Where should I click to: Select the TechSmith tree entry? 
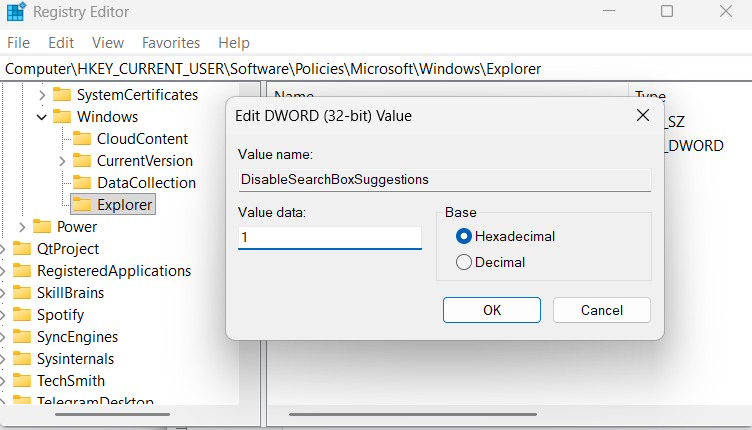(x=71, y=381)
